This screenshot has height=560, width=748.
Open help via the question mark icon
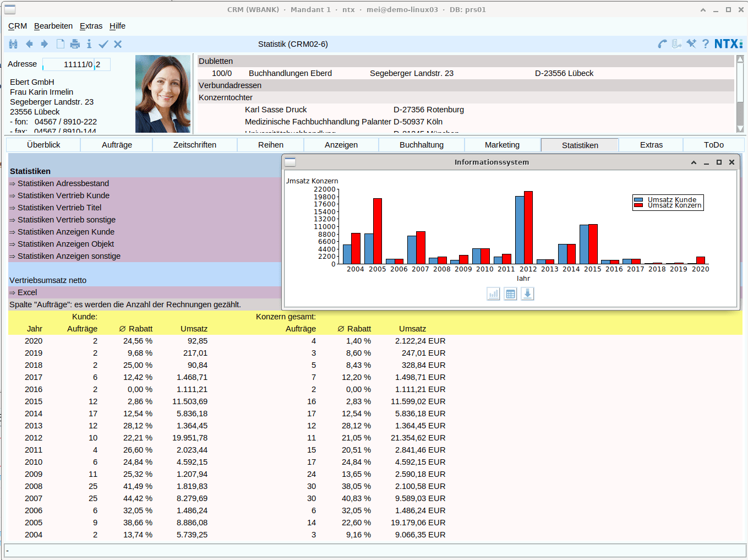pyautogui.click(x=705, y=44)
